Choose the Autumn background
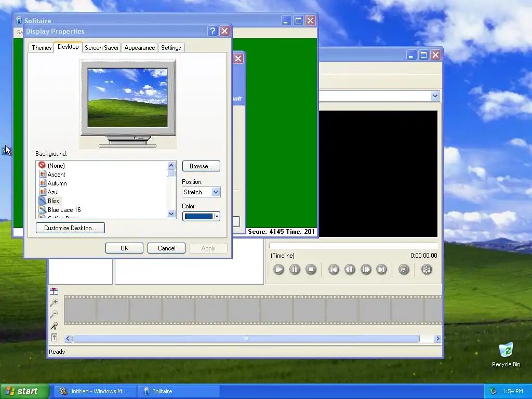Screen dimensions: 532x399 pyautogui.click(x=52, y=183)
